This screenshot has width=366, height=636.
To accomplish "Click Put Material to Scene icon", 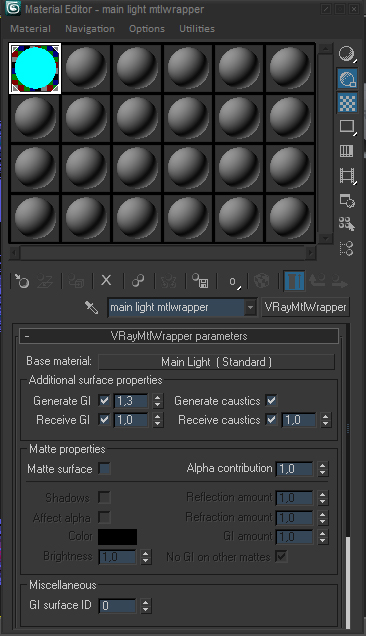I will pyautogui.click(x=45, y=281).
